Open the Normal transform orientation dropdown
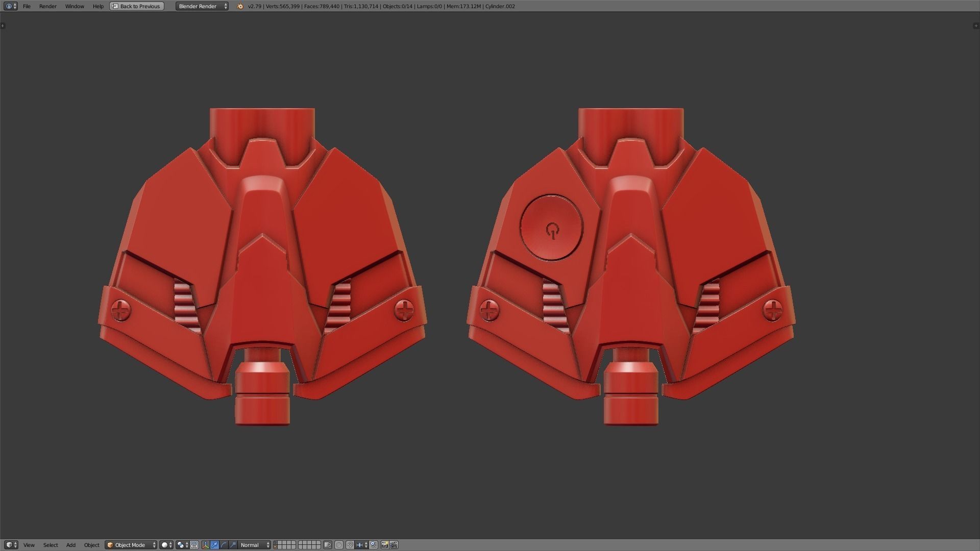 click(x=254, y=545)
